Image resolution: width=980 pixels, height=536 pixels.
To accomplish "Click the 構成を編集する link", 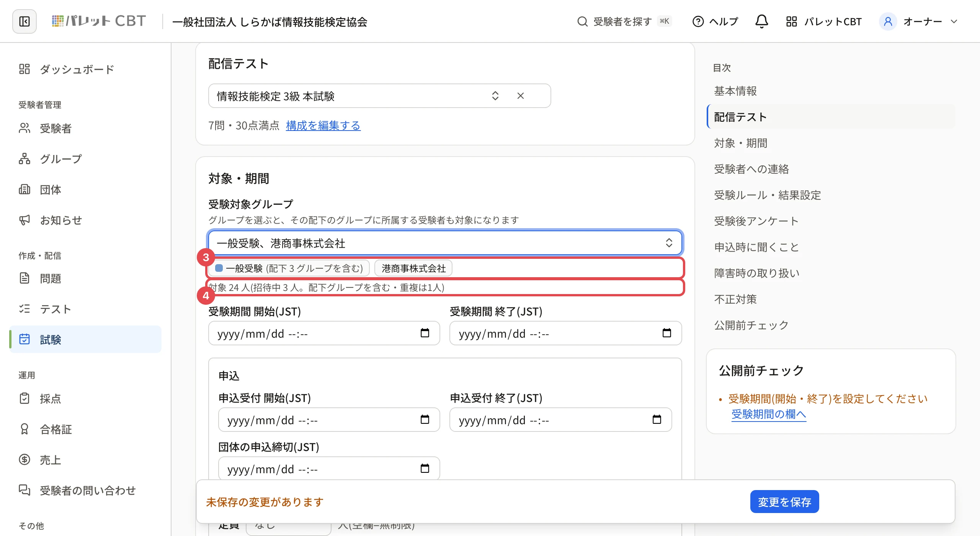I will click(323, 126).
